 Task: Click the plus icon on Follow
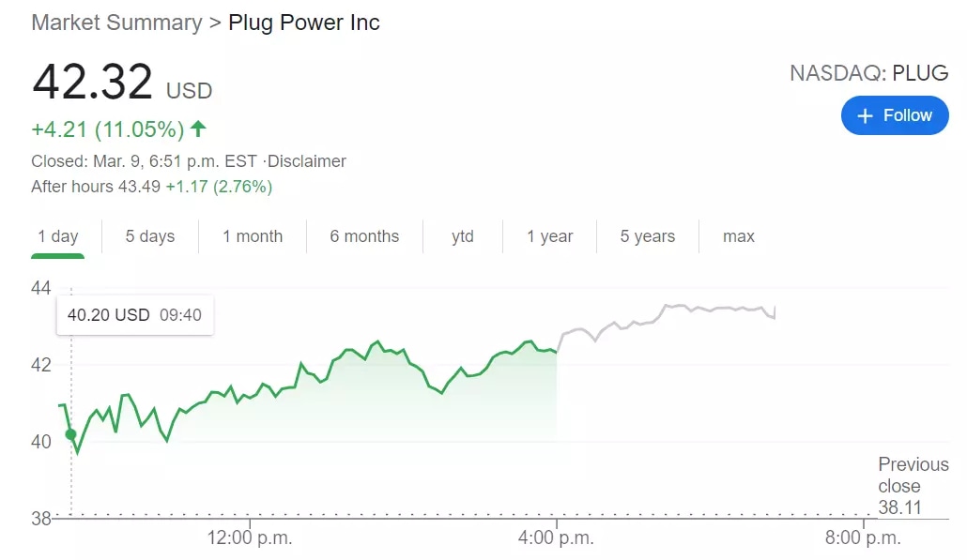[865, 115]
